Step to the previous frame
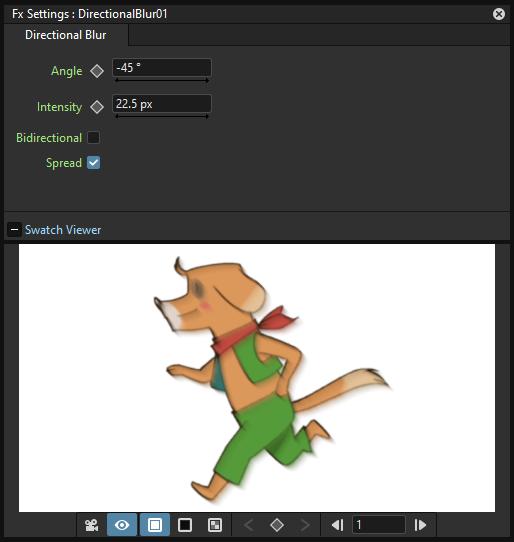Viewport: 514px width, 542px height. coord(337,525)
